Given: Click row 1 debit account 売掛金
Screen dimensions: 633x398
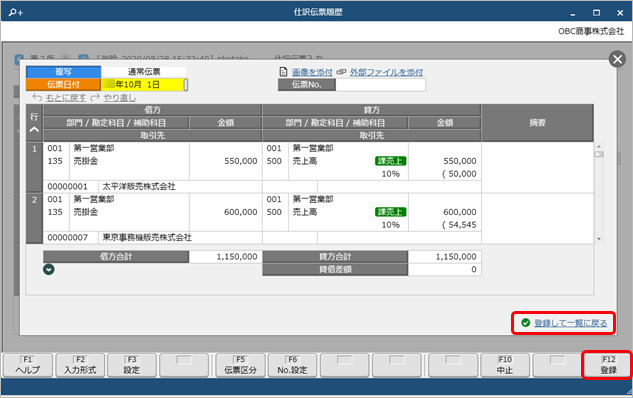Looking at the screenshot, I should click(x=86, y=161).
